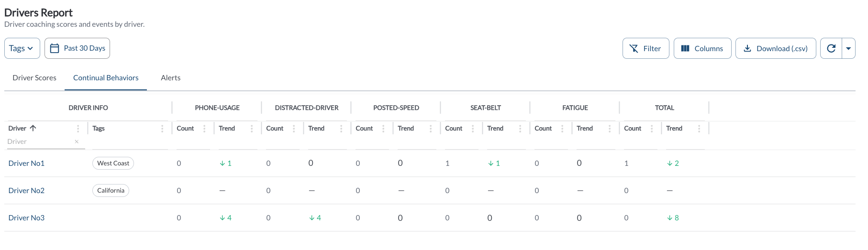Viewport: 868px width, 250px height.
Task: Click the PHONE-USAGE group header
Action: point(217,108)
